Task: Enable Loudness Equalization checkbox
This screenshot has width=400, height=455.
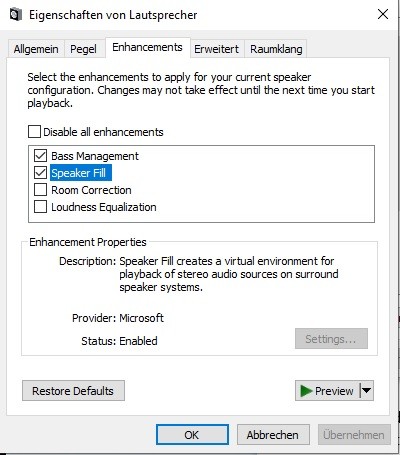Action: click(40, 207)
